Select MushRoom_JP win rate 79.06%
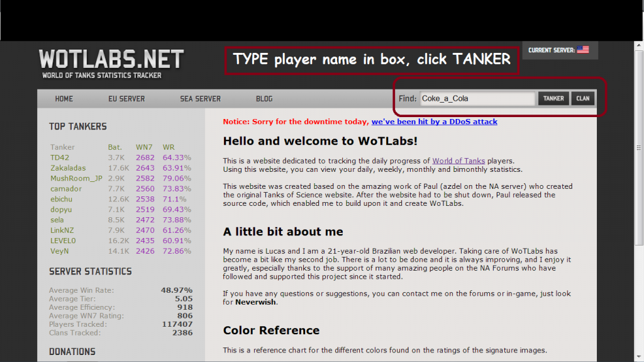The image size is (644, 362). pyautogui.click(x=177, y=178)
